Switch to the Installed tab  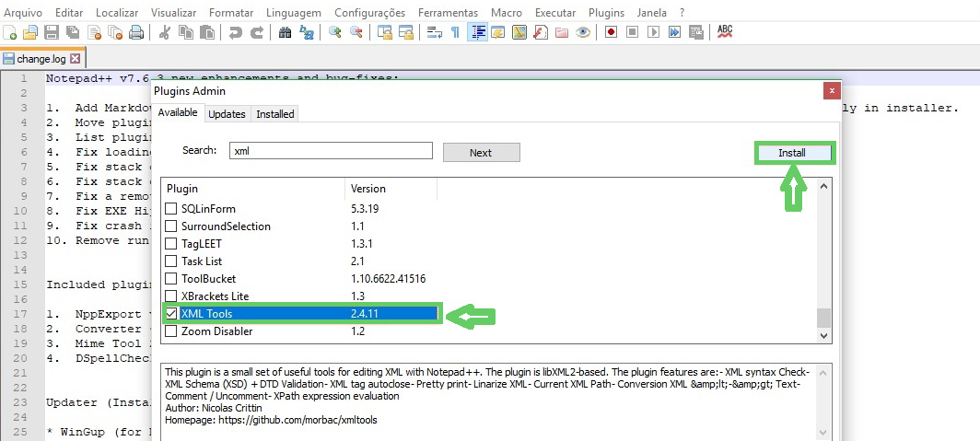(x=275, y=114)
